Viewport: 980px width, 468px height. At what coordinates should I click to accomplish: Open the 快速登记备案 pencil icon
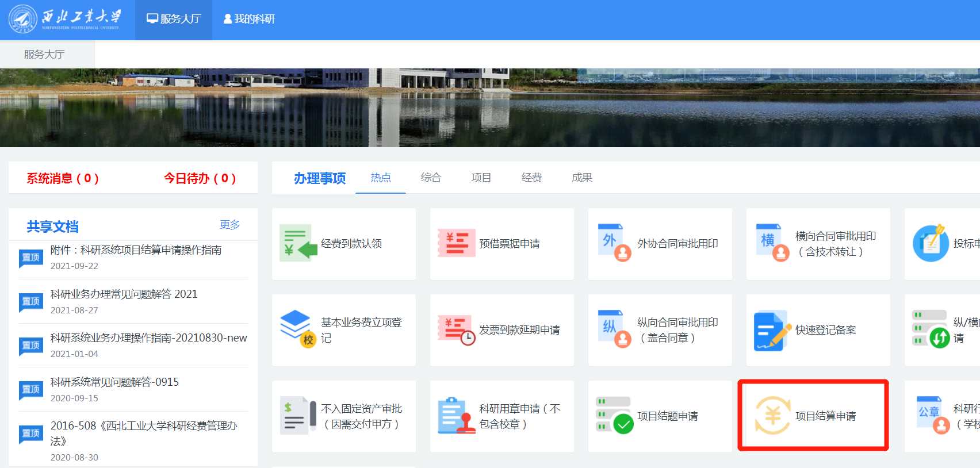pos(772,330)
